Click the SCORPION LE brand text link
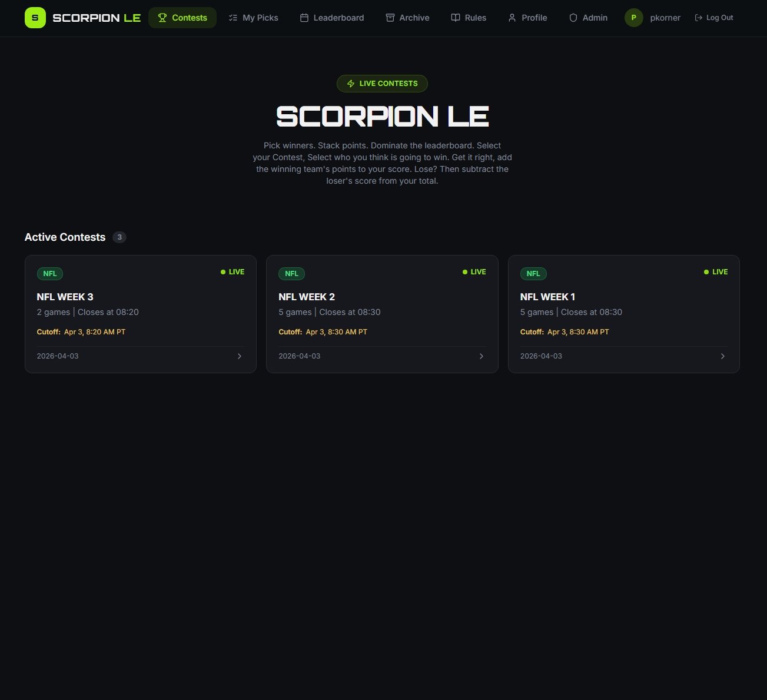This screenshot has height=700, width=767. (x=97, y=18)
